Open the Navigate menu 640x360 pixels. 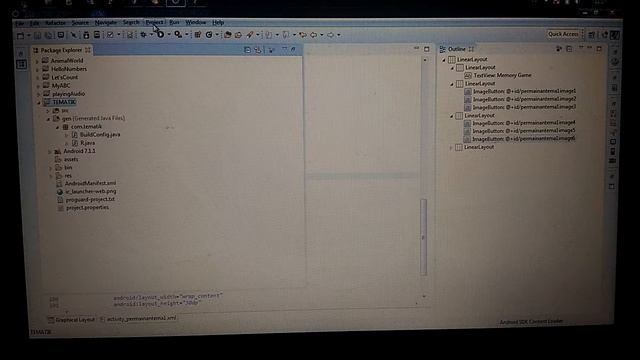coord(106,23)
